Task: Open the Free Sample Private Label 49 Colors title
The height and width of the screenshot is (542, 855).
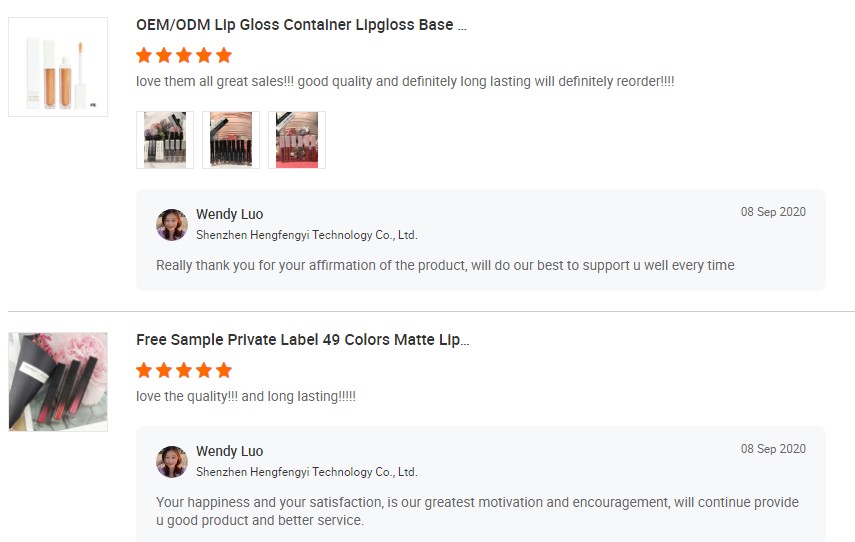Action: point(302,340)
